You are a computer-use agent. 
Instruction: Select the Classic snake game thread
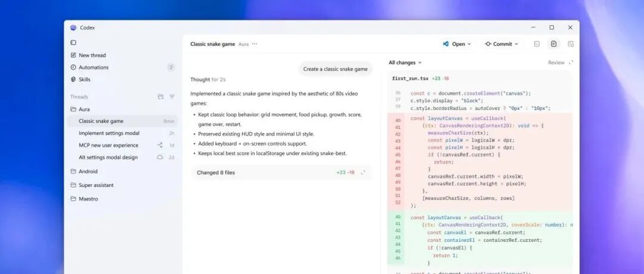(122, 121)
